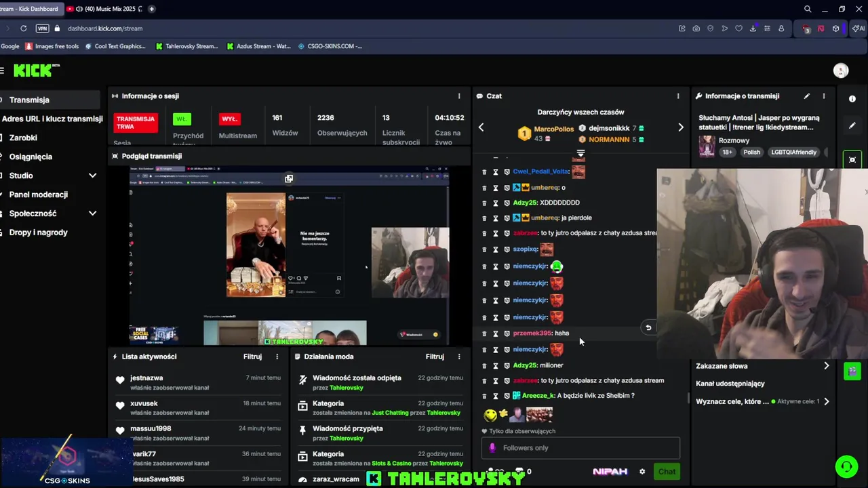
Task: Click the yellow smiley quick emote
Action: pyautogui.click(x=490, y=414)
